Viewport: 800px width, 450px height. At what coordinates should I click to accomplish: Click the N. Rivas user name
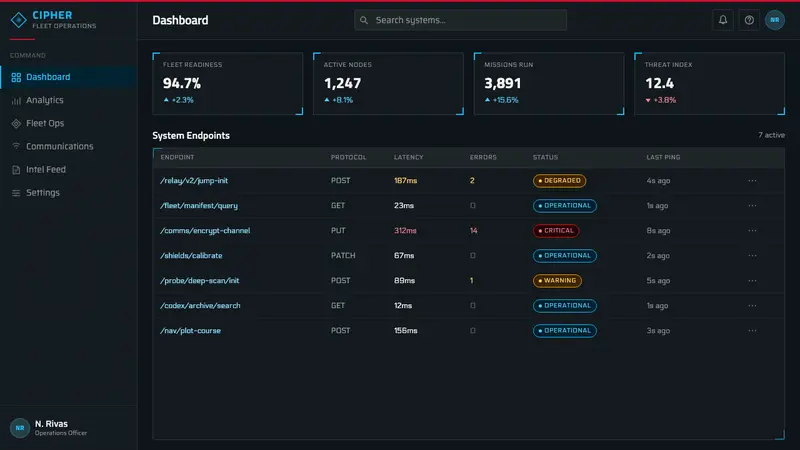click(x=51, y=424)
